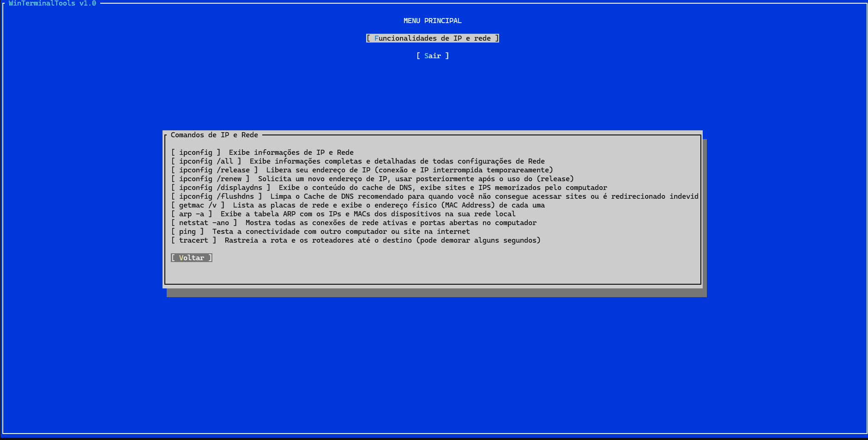The height and width of the screenshot is (440, 868).
Task: Run the getmac /v button
Action: click(x=198, y=205)
